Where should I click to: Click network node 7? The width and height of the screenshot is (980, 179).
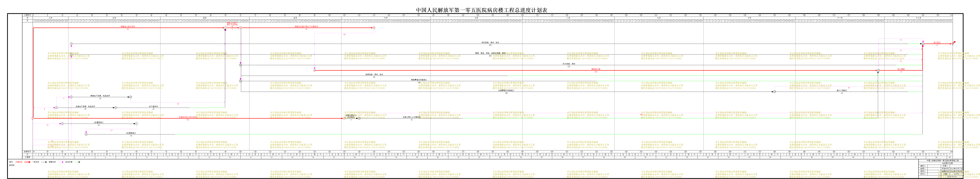(137, 124)
